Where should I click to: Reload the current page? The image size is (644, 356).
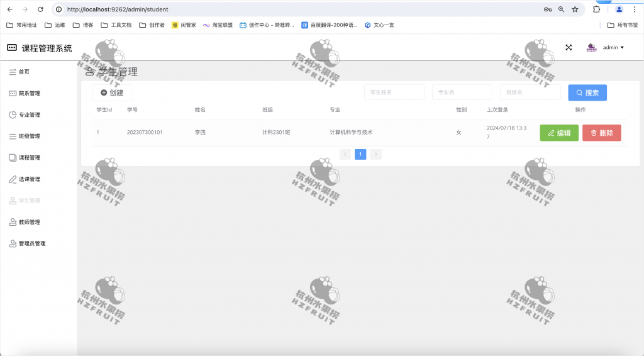[x=40, y=9]
